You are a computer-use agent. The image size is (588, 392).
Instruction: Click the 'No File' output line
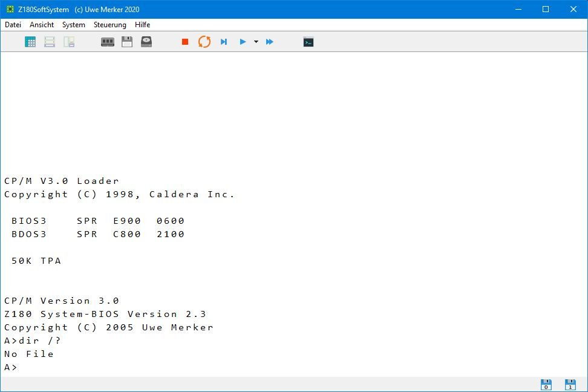[29, 354]
